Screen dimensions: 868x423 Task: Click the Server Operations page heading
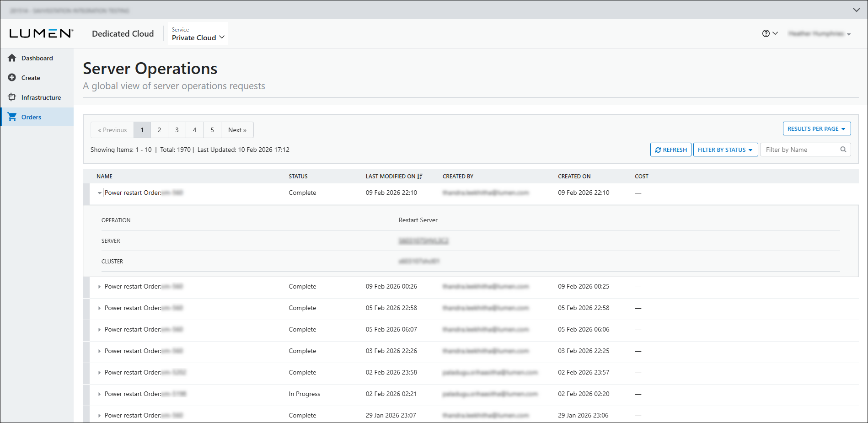point(150,69)
